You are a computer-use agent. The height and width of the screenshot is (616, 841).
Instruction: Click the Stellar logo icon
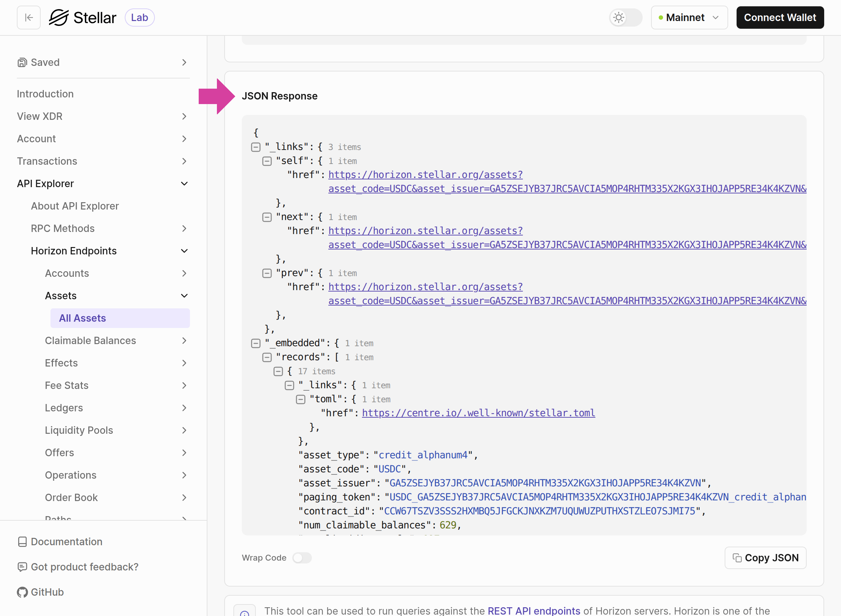[x=59, y=18]
